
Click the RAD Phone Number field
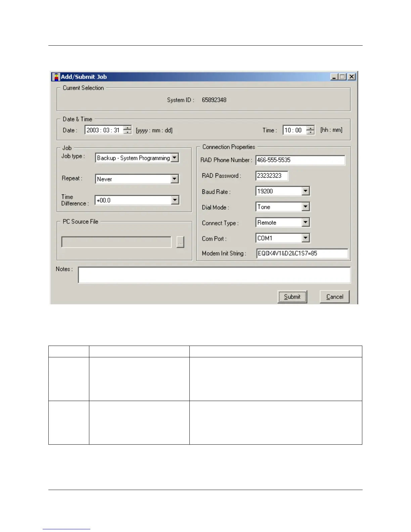pos(300,160)
